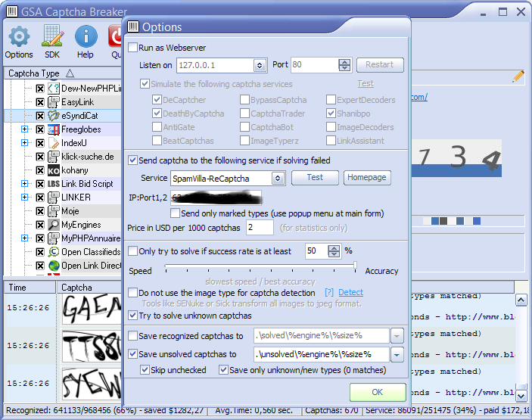The image size is (532, 420).
Task: Select the eSyndiCat captcha type icon
Action: click(x=54, y=116)
